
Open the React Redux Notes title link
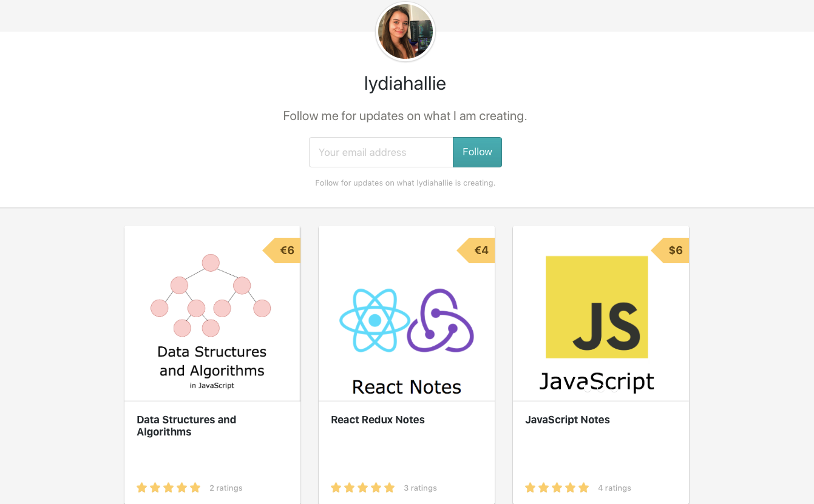click(378, 420)
